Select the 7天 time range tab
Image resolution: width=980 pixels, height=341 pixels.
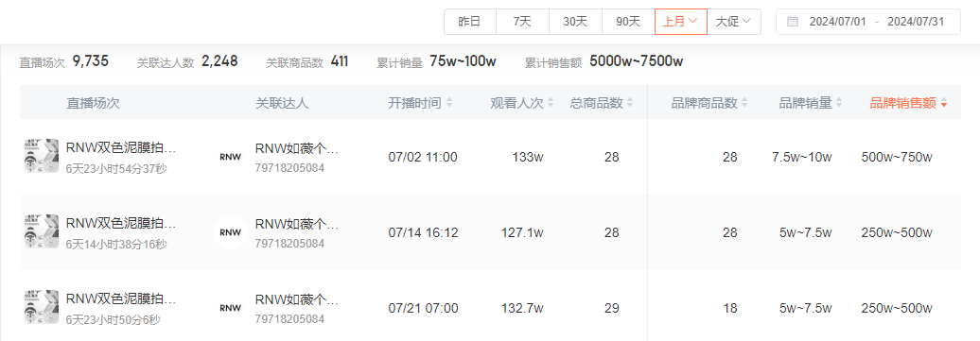click(522, 22)
